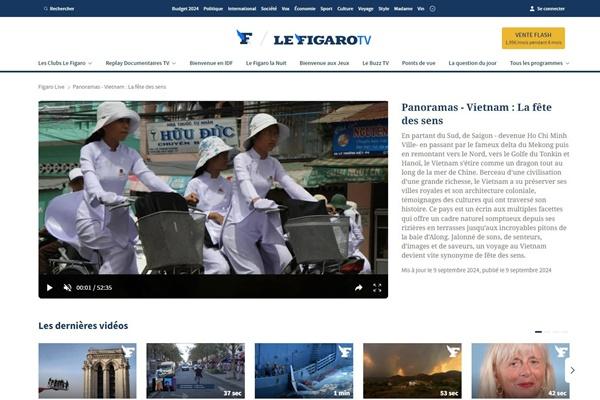The image size is (600, 400).
Task: Unmute the video player sound
Action: 67,287
